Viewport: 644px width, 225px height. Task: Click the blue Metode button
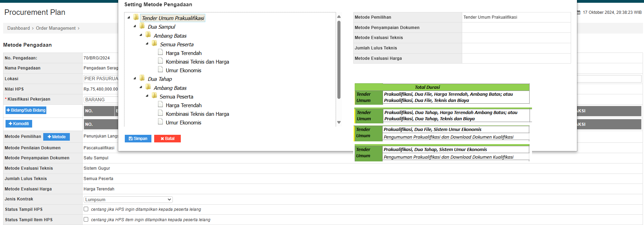(56, 137)
